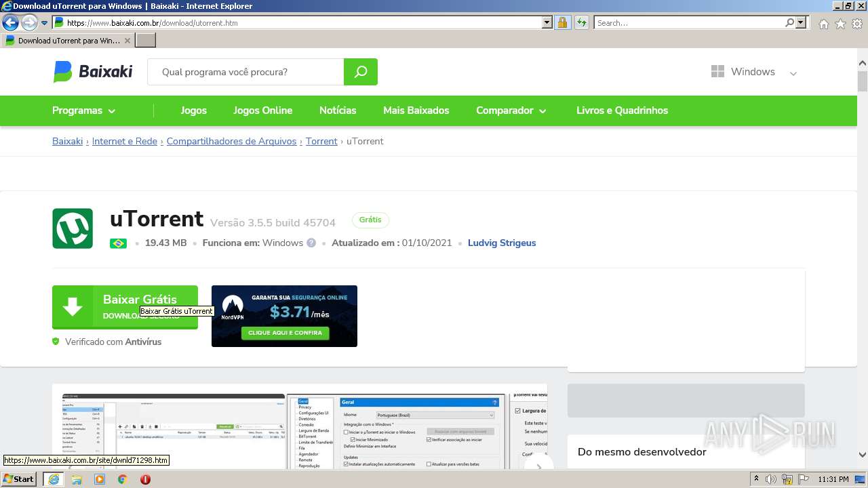Expand the Comparador menu

(511, 110)
